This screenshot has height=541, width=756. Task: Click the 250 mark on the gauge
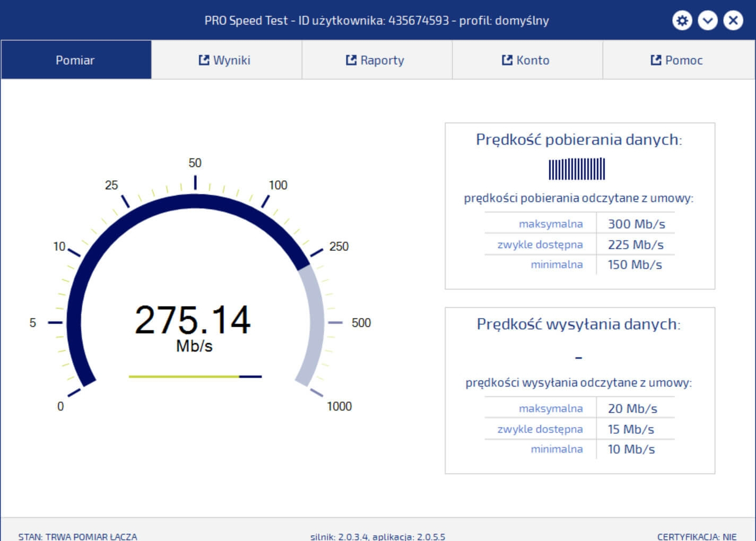point(338,246)
